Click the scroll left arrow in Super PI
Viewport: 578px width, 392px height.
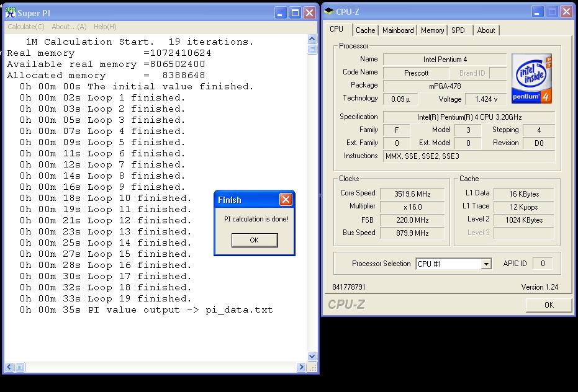(x=9, y=367)
